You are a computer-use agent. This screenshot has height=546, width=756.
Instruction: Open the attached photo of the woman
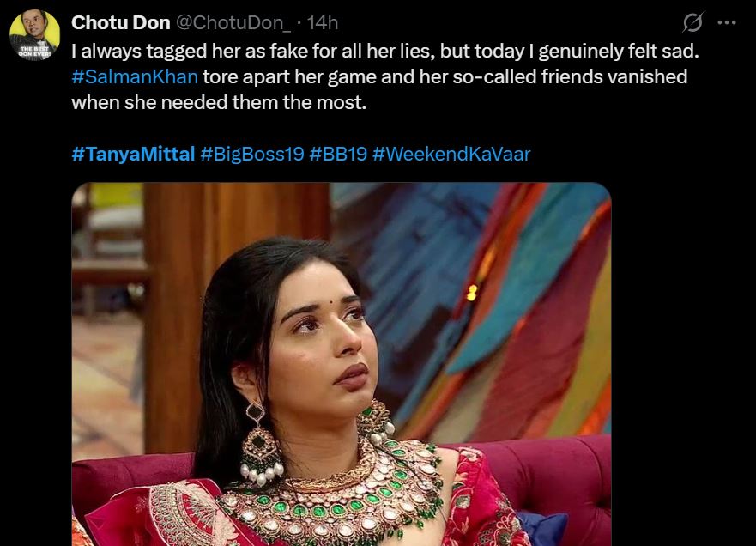tap(342, 364)
